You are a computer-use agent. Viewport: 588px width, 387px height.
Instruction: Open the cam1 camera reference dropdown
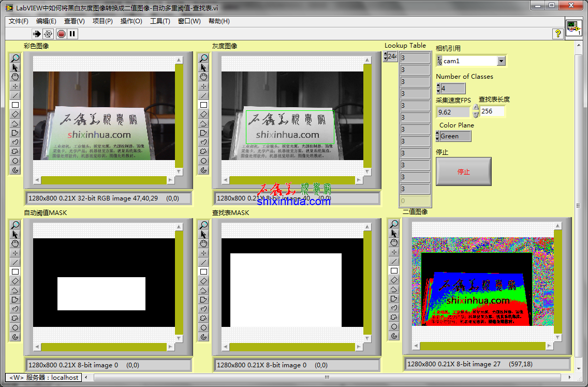pos(501,61)
